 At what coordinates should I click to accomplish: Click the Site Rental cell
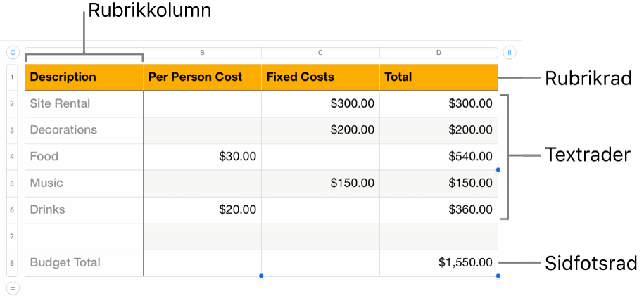[x=84, y=103]
